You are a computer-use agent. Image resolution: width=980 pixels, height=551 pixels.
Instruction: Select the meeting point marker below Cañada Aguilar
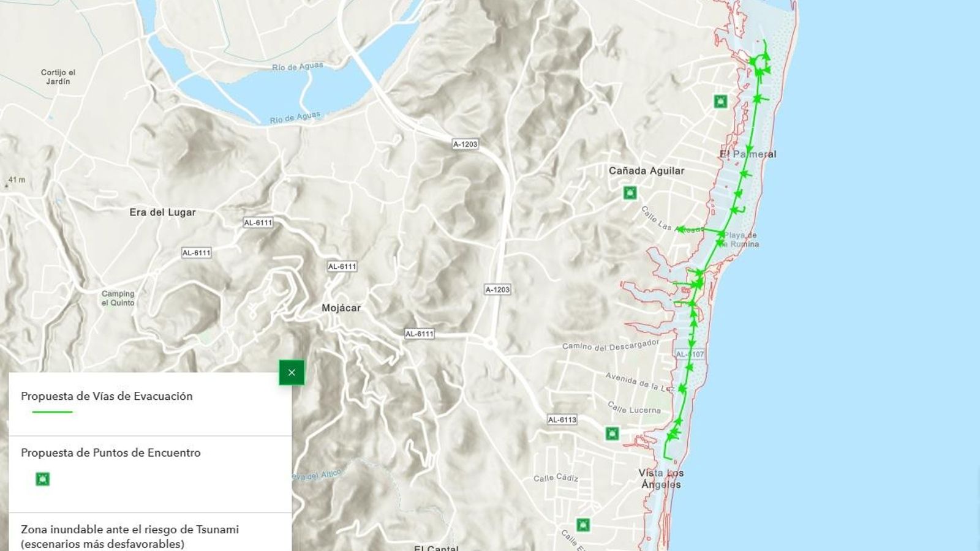[629, 193]
